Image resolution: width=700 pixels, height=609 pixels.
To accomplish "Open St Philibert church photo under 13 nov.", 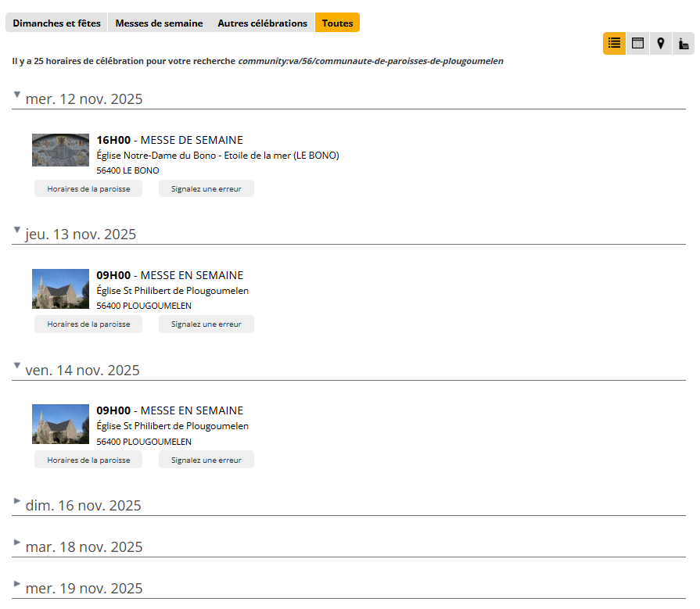I will [61, 289].
